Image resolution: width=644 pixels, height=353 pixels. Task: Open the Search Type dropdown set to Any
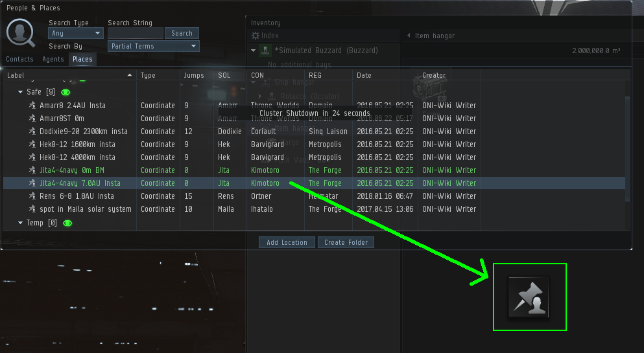tap(76, 33)
